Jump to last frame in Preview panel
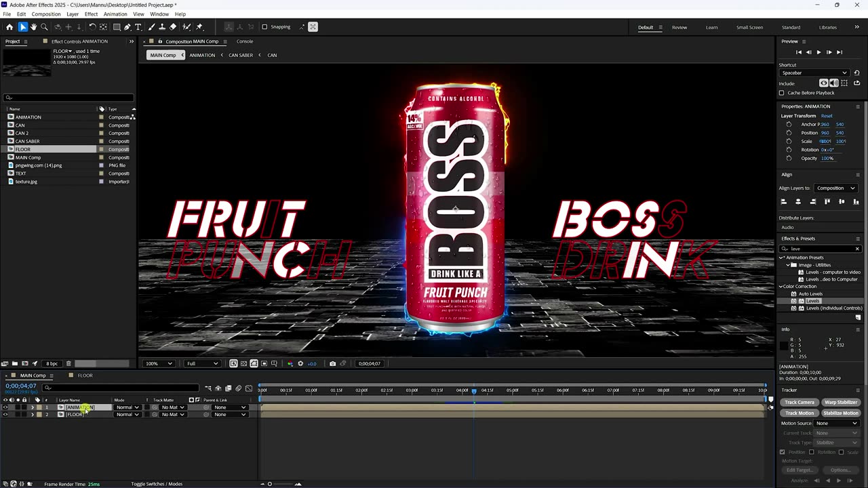 (840, 52)
